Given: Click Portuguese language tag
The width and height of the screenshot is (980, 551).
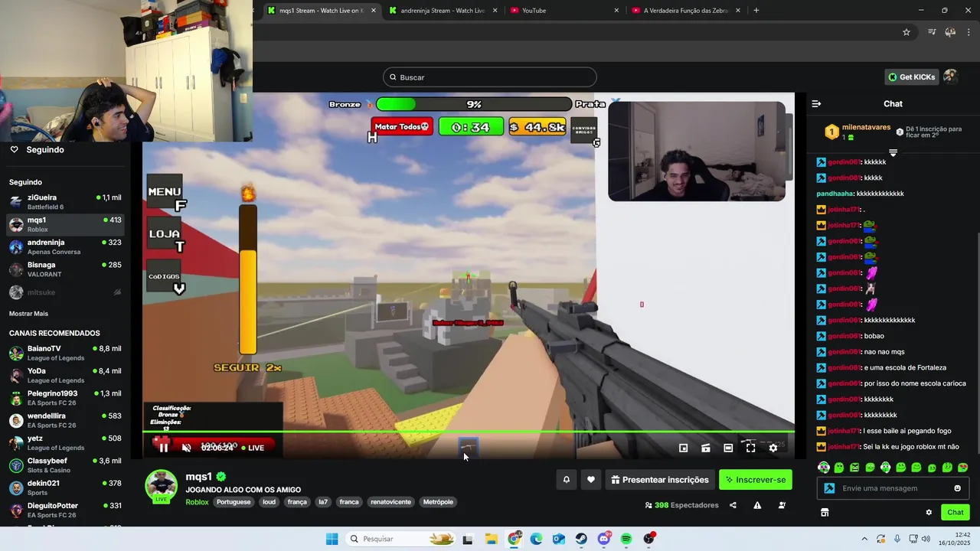Looking at the screenshot, I should click(234, 502).
